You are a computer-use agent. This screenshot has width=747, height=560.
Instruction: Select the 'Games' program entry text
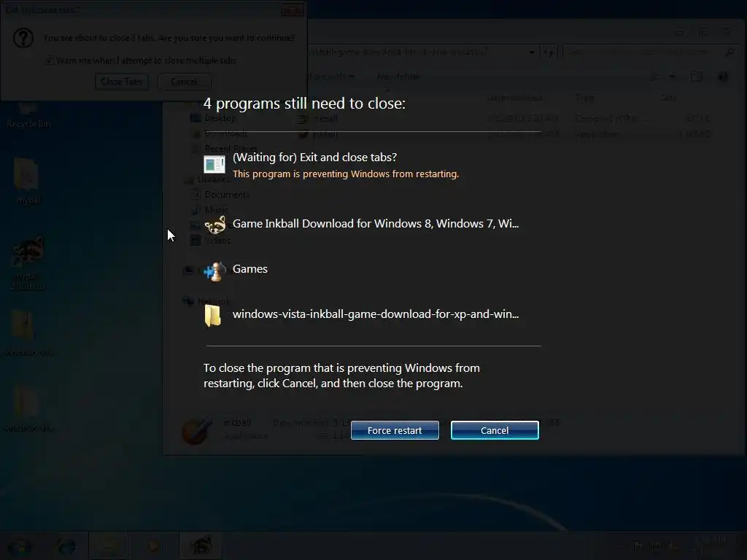coord(250,269)
